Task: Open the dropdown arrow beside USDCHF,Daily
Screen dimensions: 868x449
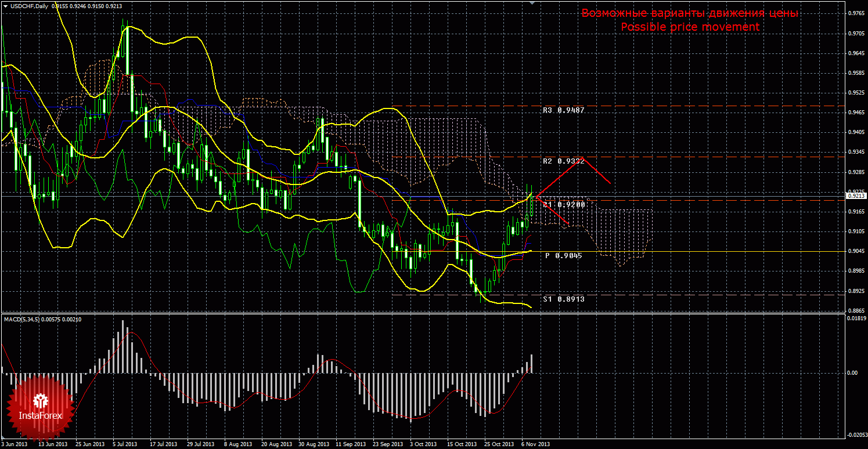Action: [5, 6]
